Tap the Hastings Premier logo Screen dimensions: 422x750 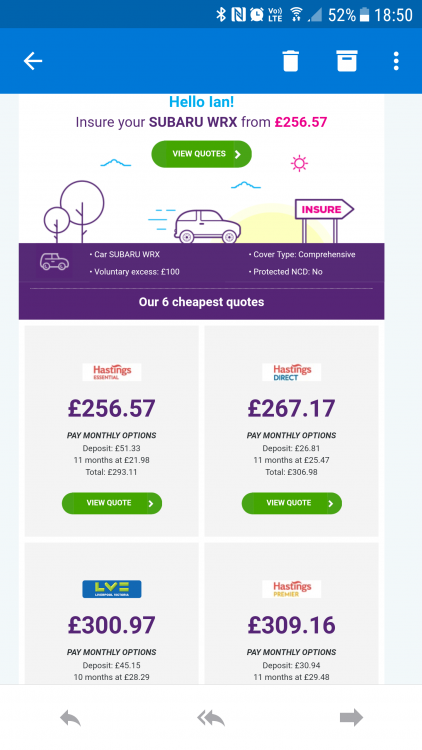pos(292,589)
